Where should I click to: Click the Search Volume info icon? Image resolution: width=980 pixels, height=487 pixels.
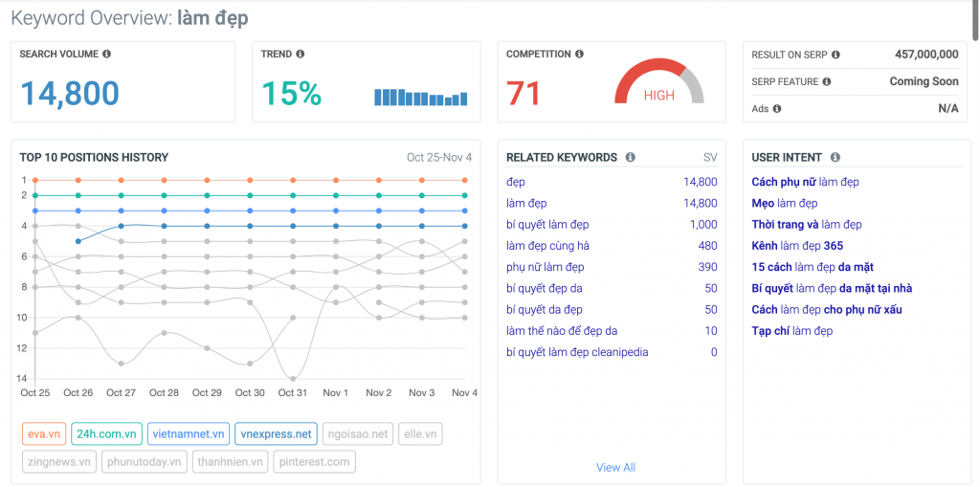(x=107, y=55)
